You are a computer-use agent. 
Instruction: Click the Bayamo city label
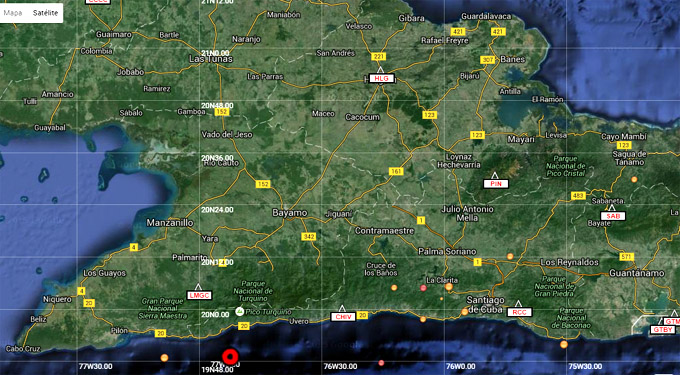click(x=290, y=213)
